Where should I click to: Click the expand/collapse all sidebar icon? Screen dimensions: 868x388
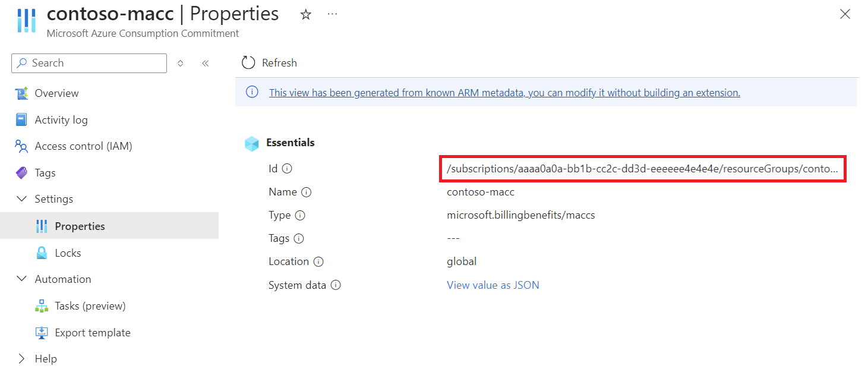point(181,63)
